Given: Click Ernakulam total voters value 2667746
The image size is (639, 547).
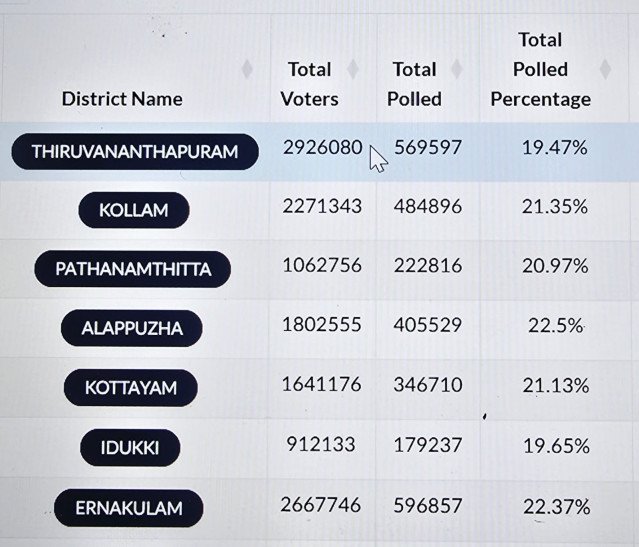Looking at the screenshot, I should click(322, 505).
